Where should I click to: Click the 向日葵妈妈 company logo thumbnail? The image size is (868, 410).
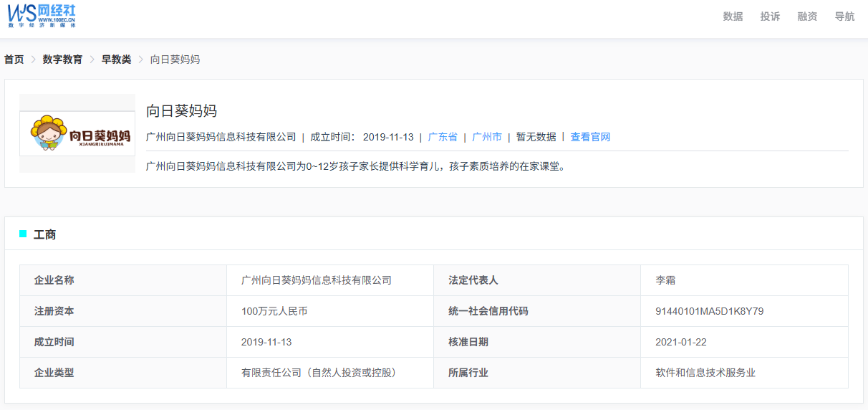click(77, 133)
